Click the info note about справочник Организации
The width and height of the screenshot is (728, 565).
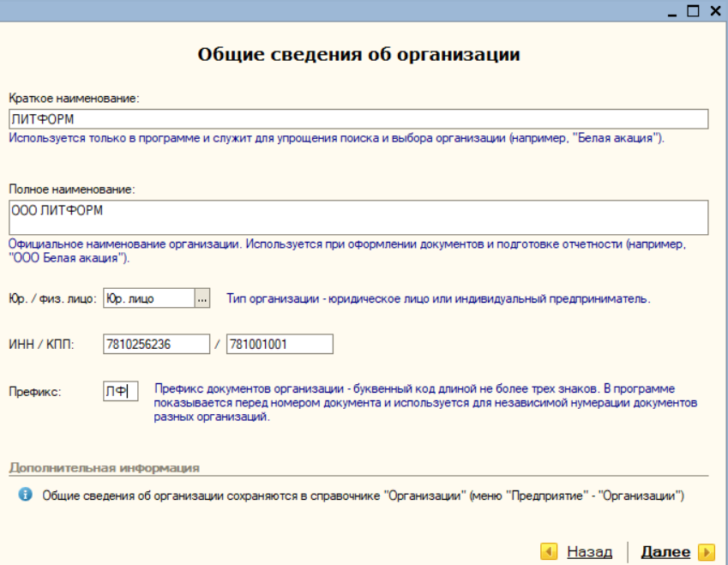click(x=364, y=496)
